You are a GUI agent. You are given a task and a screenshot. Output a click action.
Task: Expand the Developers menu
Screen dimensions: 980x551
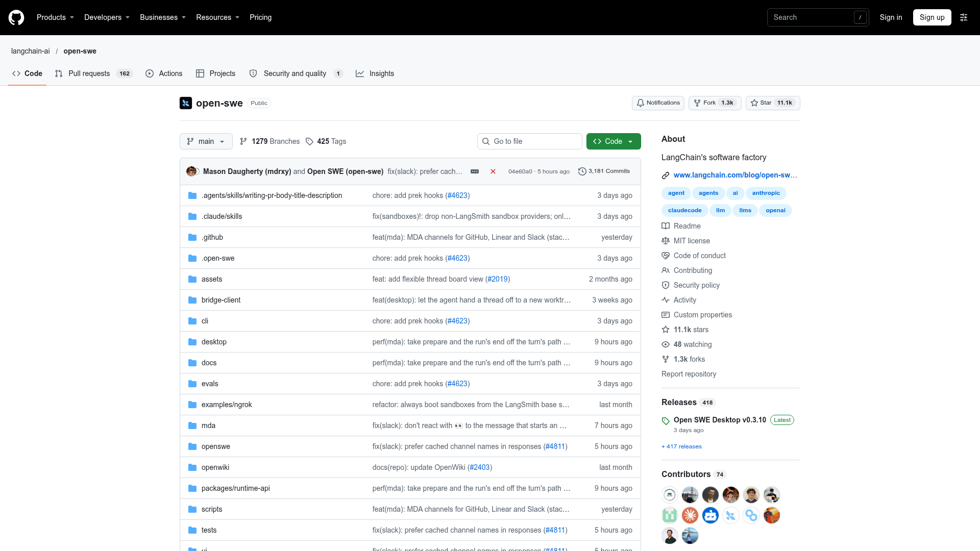point(107,17)
